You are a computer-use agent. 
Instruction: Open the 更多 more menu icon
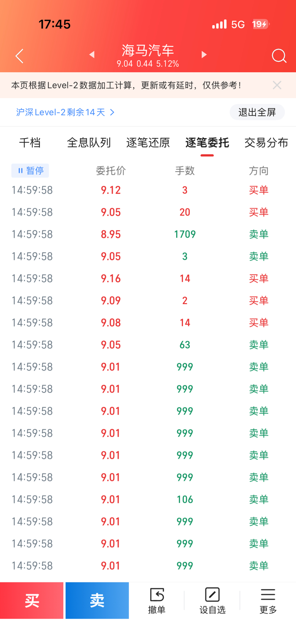pyautogui.click(x=268, y=600)
